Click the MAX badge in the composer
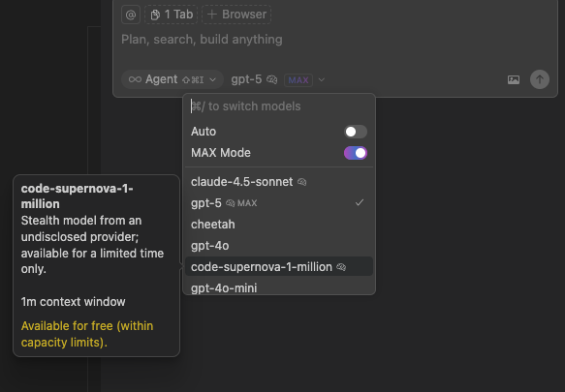This screenshot has width=565, height=392. [298, 80]
